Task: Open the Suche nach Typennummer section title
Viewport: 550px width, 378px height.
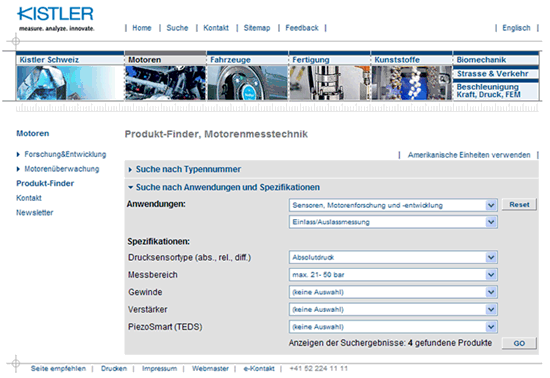Action: [188, 169]
